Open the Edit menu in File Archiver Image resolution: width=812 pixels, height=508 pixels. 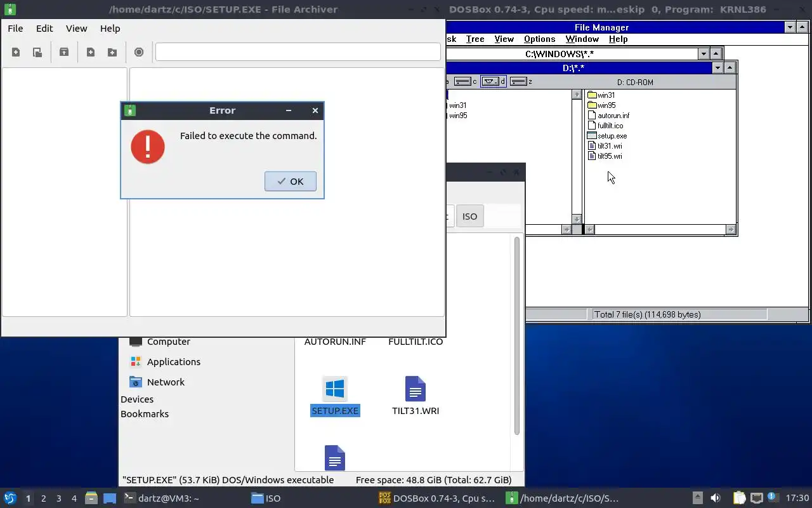pos(44,29)
